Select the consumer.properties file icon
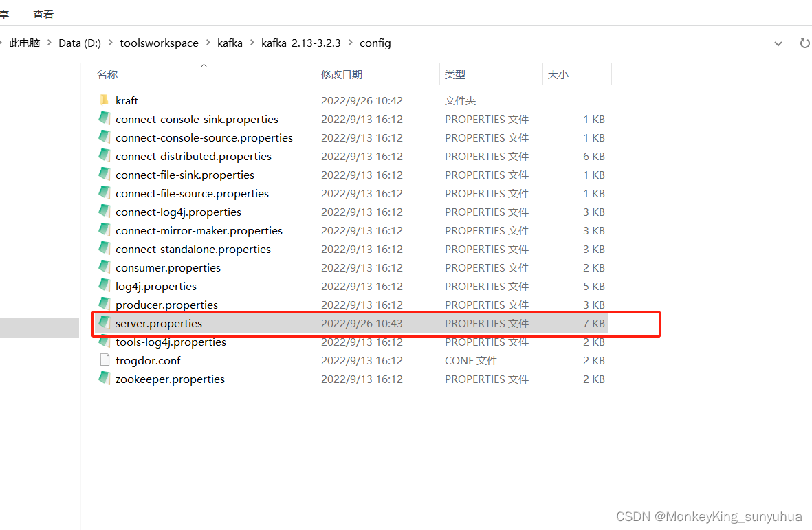Viewport: 812px width, 530px height. coord(105,267)
